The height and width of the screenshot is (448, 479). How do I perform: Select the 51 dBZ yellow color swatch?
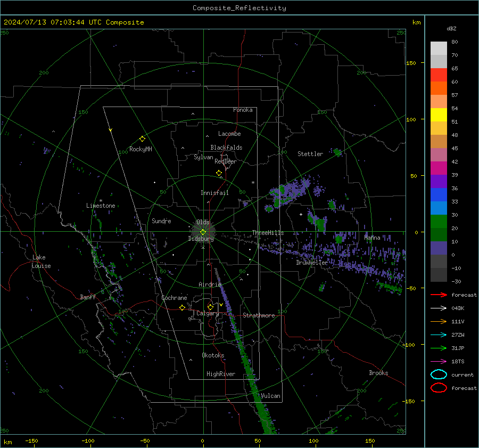(439, 115)
